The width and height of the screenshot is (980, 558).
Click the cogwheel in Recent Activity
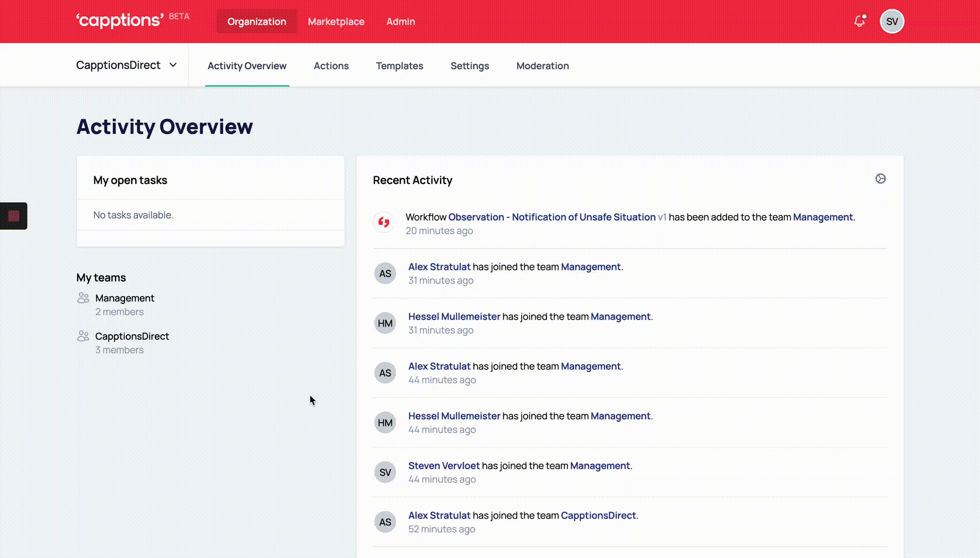point(880,179)
